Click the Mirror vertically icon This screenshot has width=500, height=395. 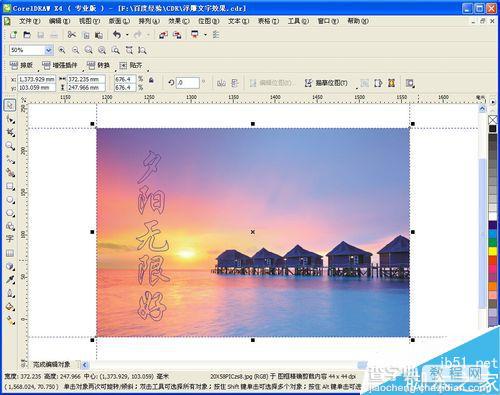tap(235, 83)
